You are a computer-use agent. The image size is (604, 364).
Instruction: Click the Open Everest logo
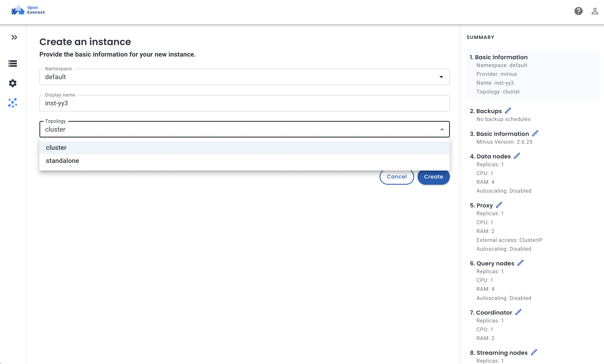pyautogui.click(x=28, y=10)
